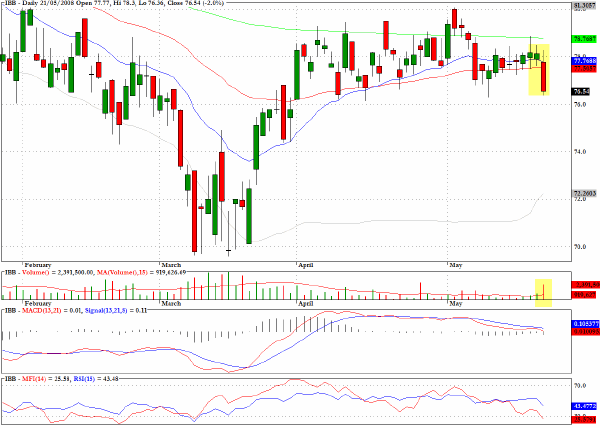Screen dimensions: 600x428
Task: Click the red moving average price label
Action: point(584,68)
